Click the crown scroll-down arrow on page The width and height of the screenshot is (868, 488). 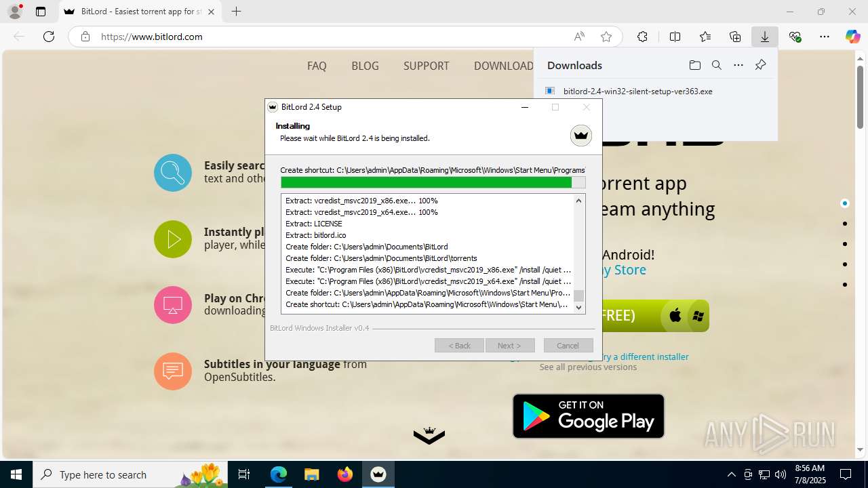click(429, 435)
